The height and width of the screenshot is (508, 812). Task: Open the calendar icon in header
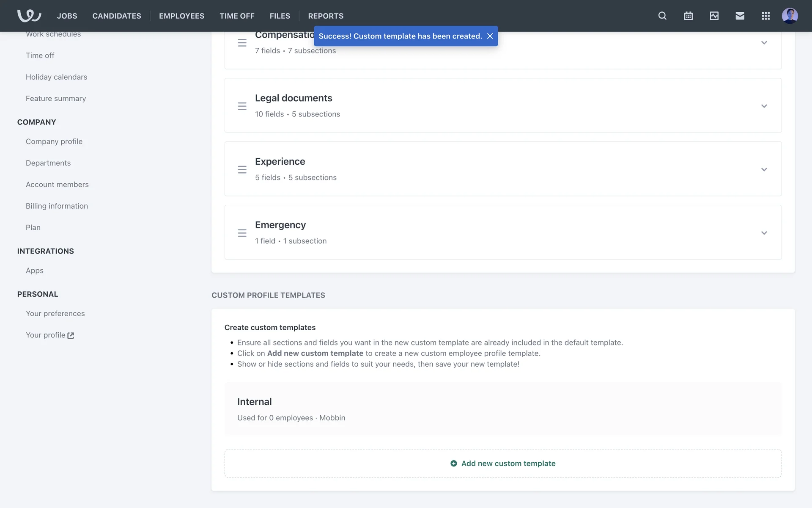point(688,16)
